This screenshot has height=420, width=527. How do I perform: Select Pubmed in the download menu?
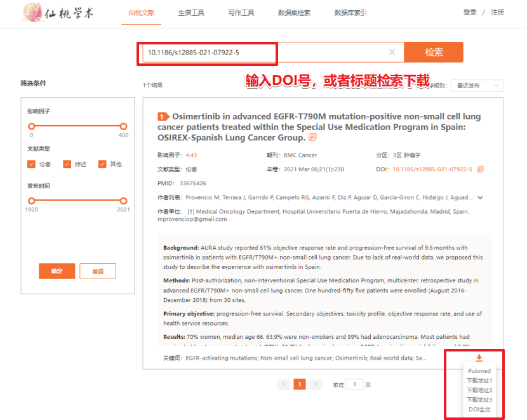479,371
